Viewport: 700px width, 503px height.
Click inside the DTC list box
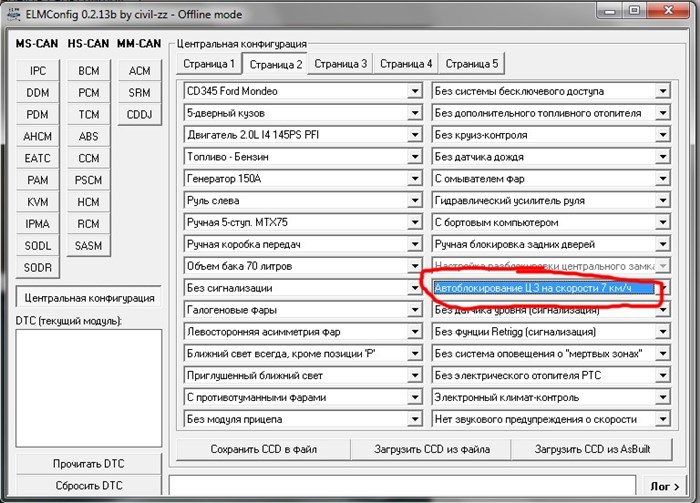point(88,385)
